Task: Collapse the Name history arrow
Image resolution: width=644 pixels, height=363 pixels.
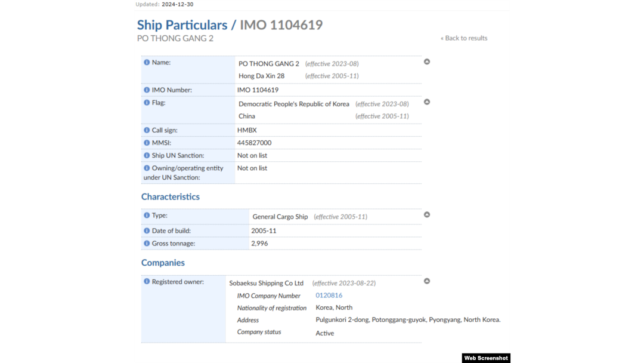Action: coord(427,61)
